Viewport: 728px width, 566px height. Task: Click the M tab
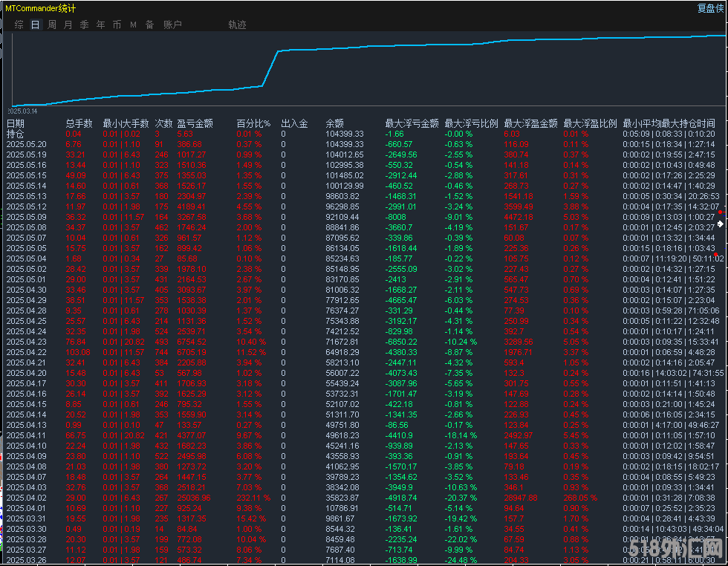coord(133,25)
